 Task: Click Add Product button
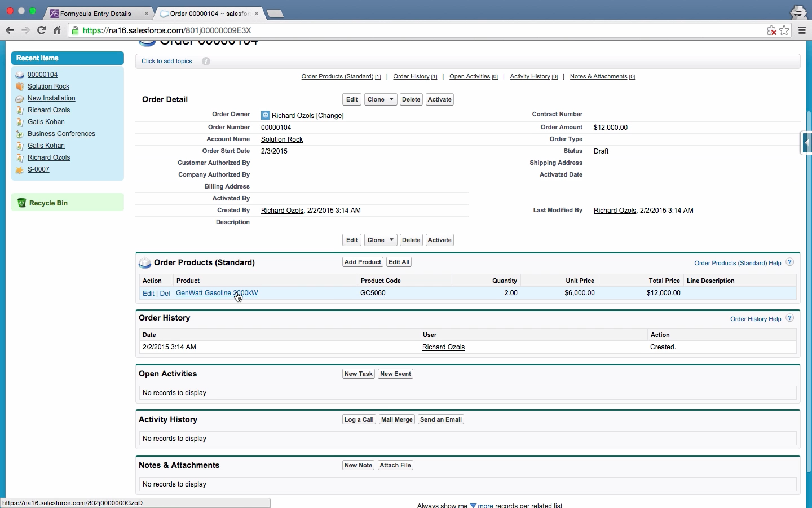[363, 262]
